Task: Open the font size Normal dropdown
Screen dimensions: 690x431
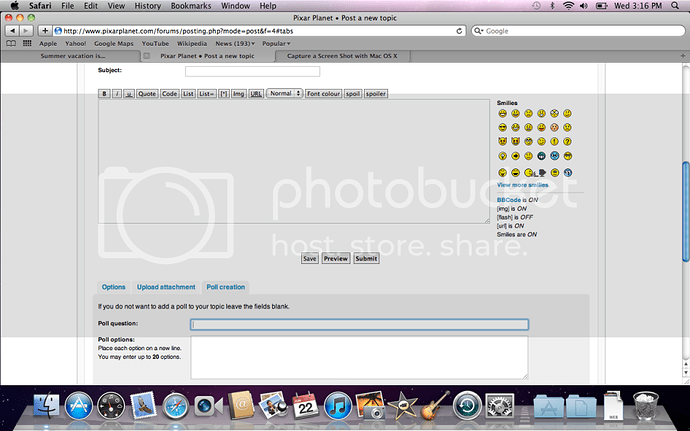Action: click(284, 93)
